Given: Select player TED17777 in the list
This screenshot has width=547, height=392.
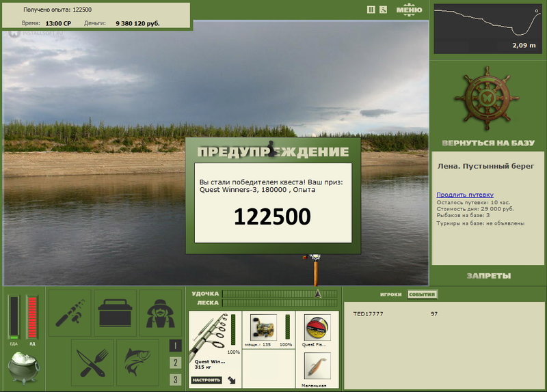Looking at the screenshot, I should pyautogui.click(x=368, y=313).
